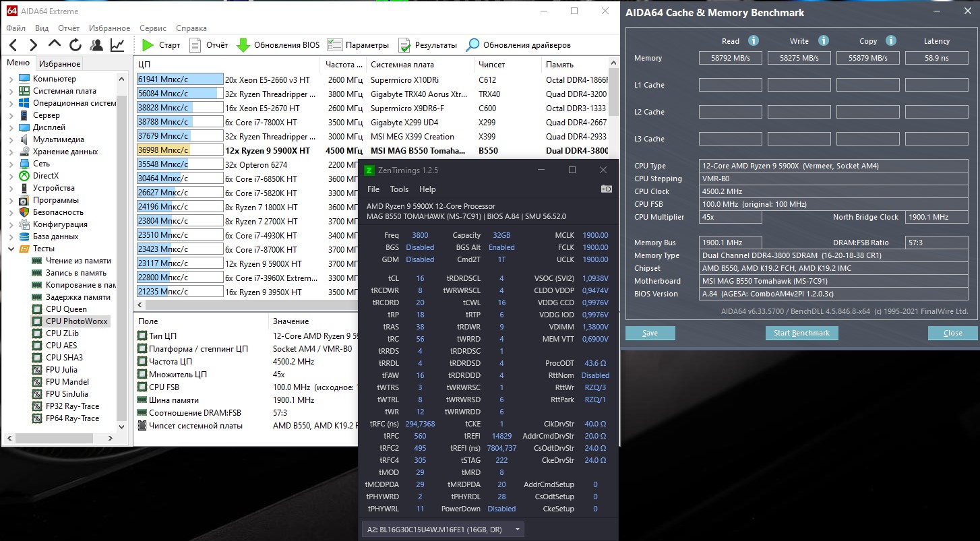Go back with the toolbar left arrow
This screenshot has width=980, height=541.
pos(13,45)
